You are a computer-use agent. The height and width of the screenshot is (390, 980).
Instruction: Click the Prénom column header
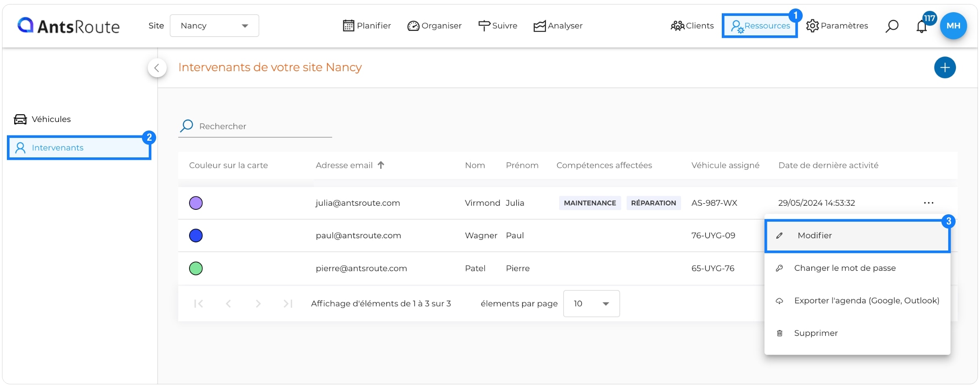point(522,165)
